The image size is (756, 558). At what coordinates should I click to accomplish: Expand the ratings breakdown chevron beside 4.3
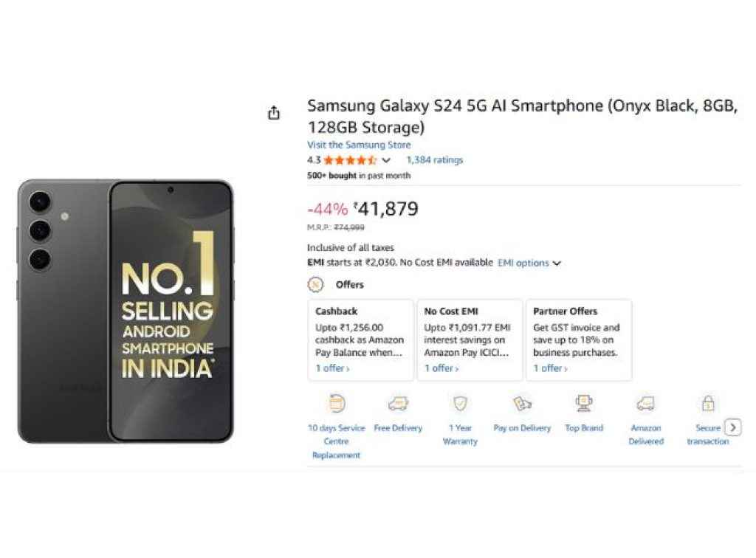(x=386, y=160)
